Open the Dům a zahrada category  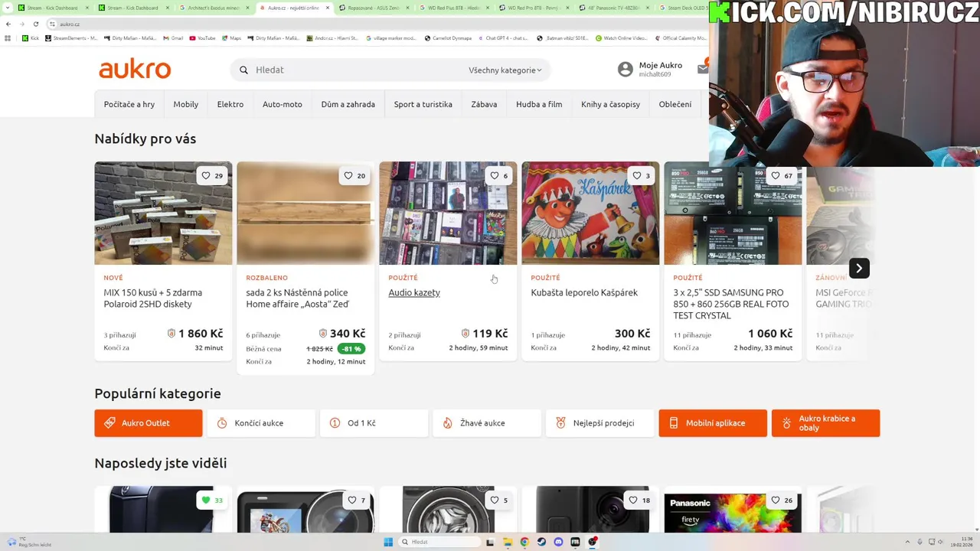348,104
